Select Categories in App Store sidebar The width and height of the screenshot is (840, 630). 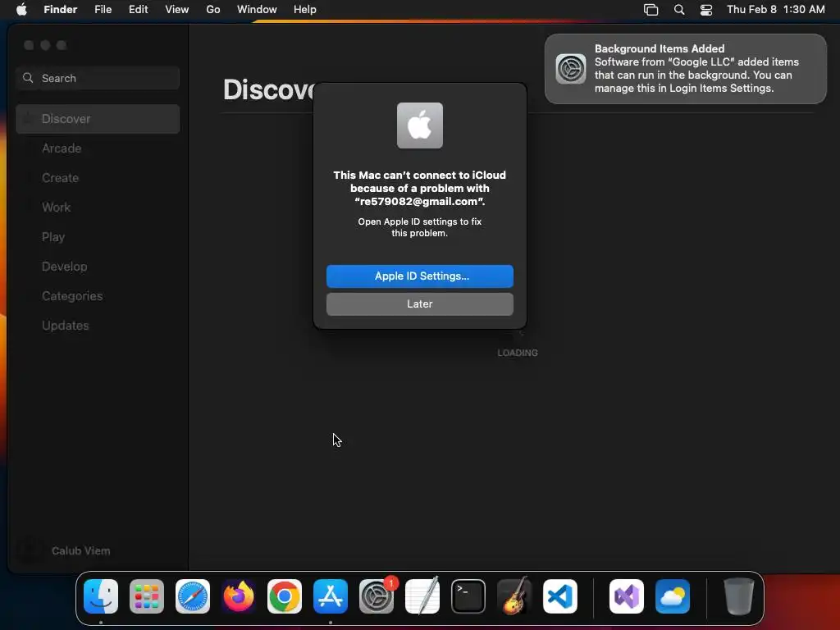(98, 295)
